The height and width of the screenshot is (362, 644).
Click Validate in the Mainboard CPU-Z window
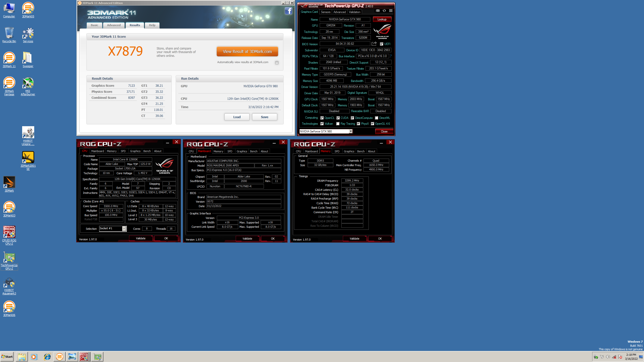click(x=247, y=239)
